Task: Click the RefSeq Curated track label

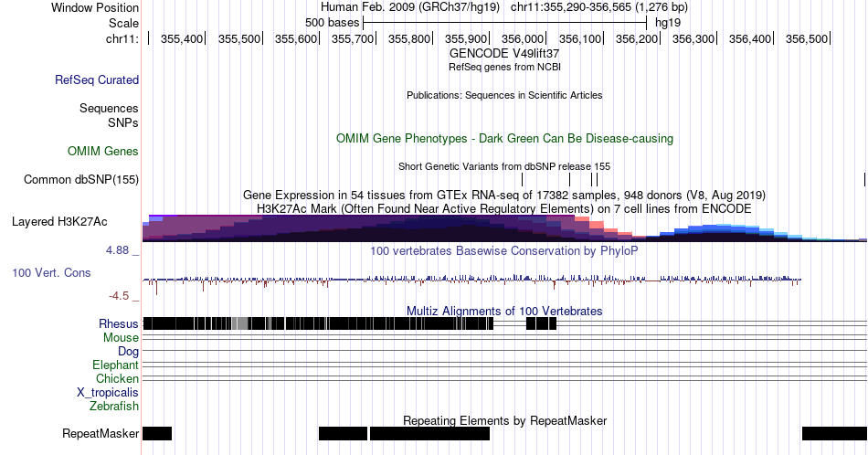Action: 96,79
